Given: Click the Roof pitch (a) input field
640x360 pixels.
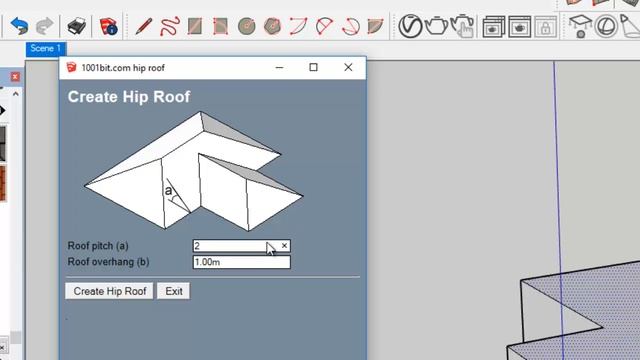Looking at the screenshot, I should point(241,246).
